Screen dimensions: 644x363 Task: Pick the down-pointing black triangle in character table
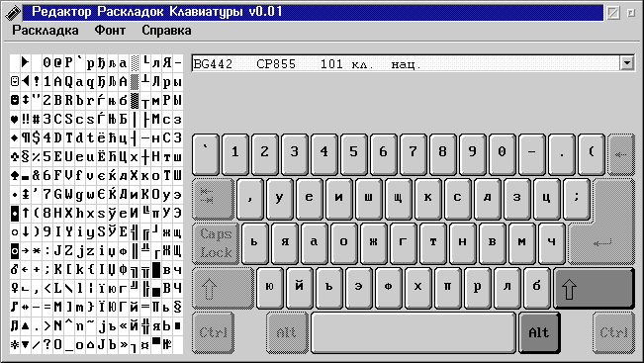tap(26, 344)
